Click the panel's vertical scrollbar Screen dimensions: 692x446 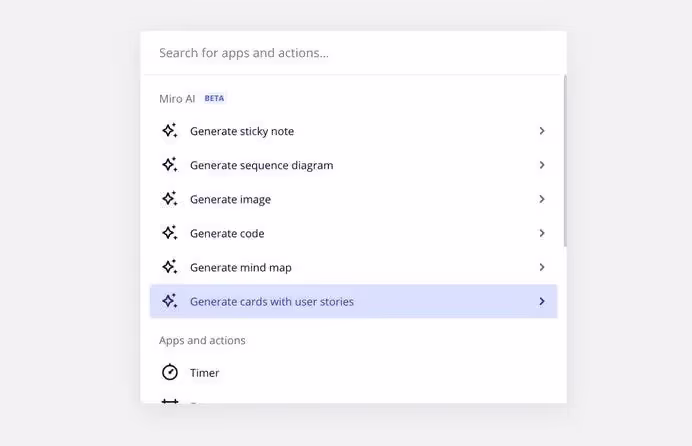click(x=565, y=160)
